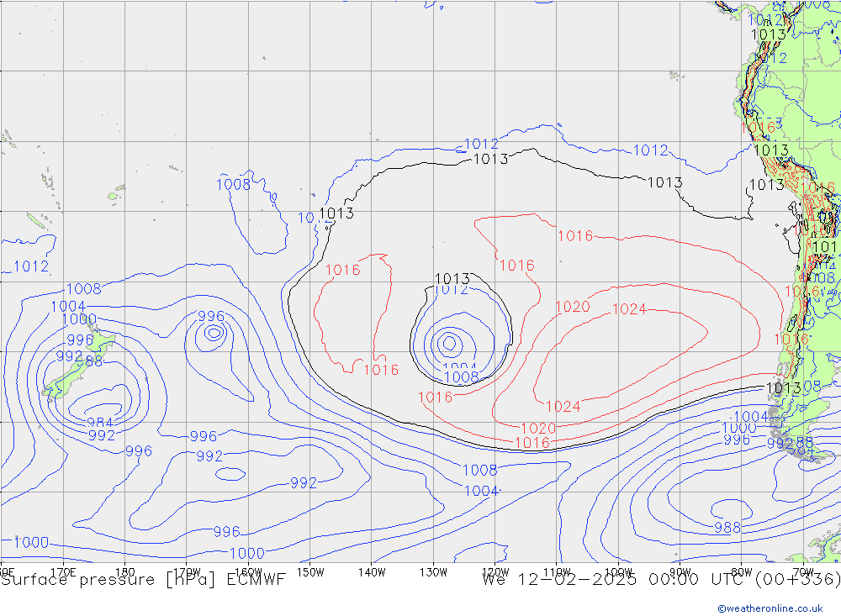This screenshot has height=616, width=841.
Task: Click the 984 isobar label south of New Zealand
Action: (x=100, y=423)
